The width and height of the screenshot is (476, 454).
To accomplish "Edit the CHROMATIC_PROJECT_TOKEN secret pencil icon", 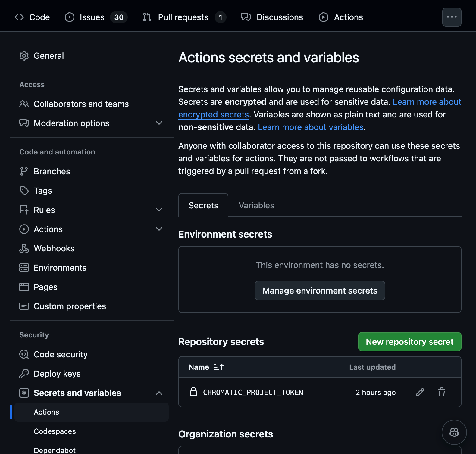I will (420, 392).
